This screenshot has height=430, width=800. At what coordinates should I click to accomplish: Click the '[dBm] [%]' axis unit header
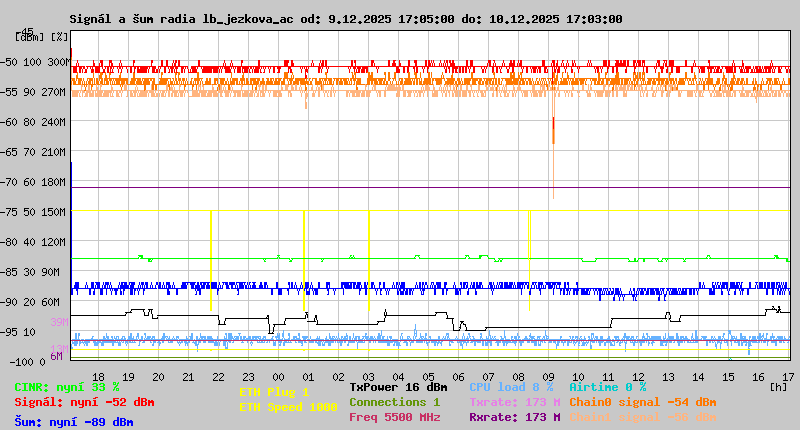coord(41,37)
